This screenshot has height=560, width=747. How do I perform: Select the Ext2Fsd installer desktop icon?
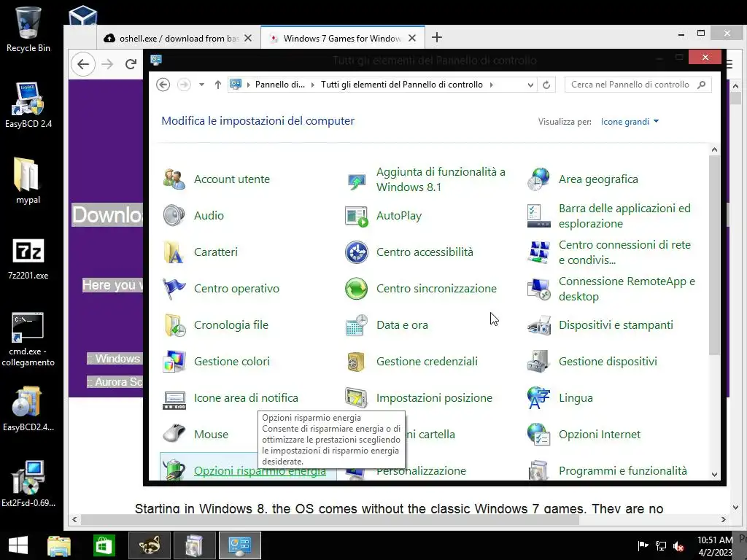28,484
